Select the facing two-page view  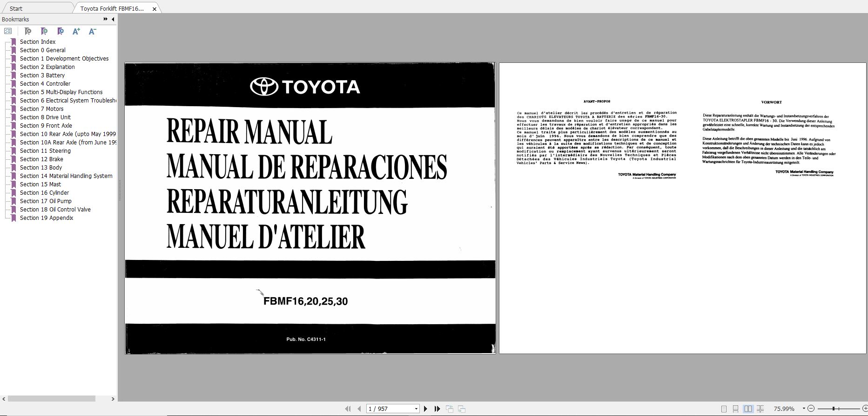click(x=748, y=409)
